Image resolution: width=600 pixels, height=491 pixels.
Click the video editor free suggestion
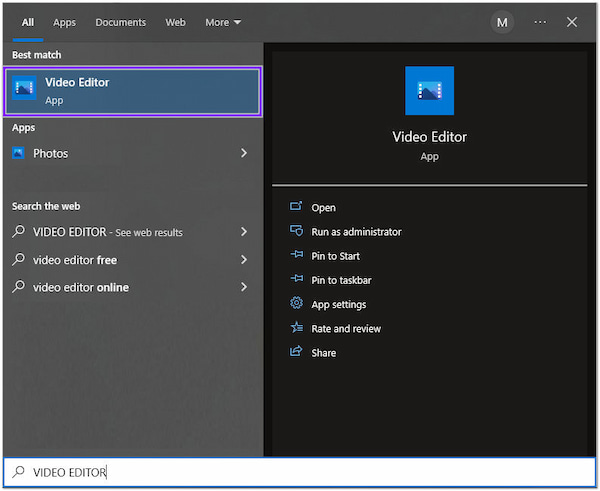coord(132,260)
